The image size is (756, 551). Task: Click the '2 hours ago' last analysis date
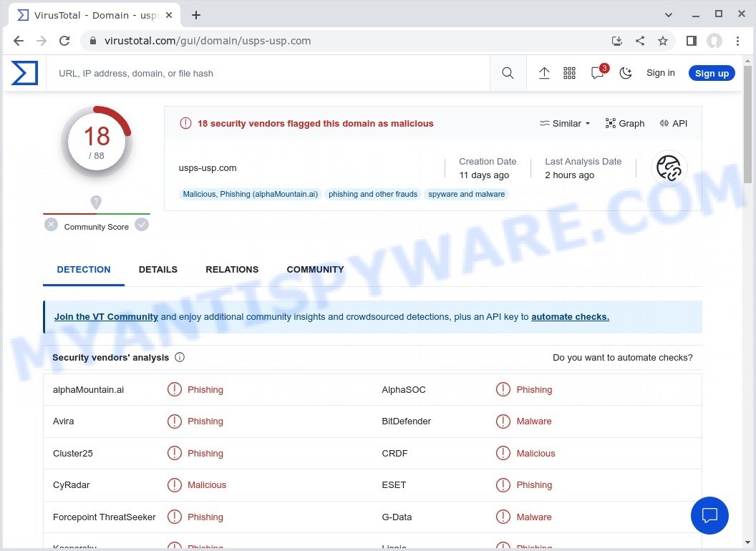point(569,175)
